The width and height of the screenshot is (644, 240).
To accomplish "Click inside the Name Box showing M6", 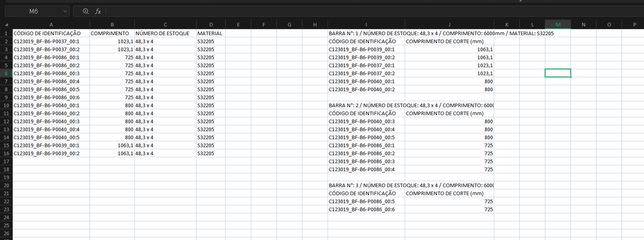I will 34,12.
